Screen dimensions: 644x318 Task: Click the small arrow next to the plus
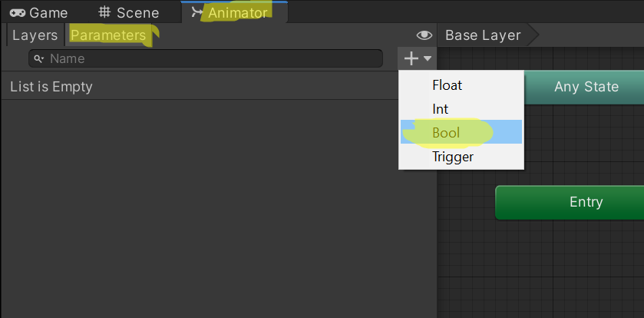click(428, 58)
